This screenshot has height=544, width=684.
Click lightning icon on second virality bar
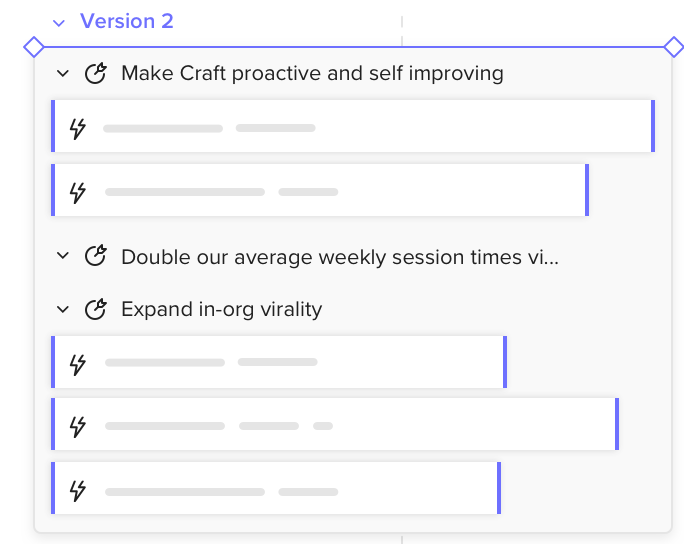tap(78, 427)
